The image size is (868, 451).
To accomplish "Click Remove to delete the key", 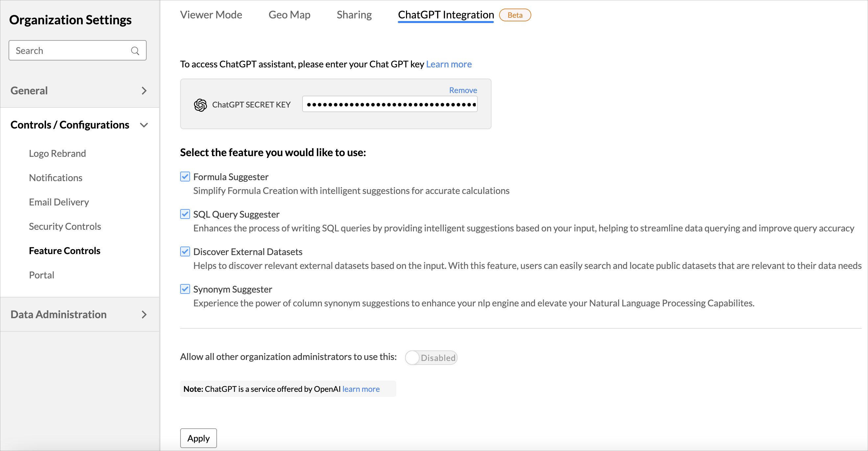I will click(x=463, y=90).
